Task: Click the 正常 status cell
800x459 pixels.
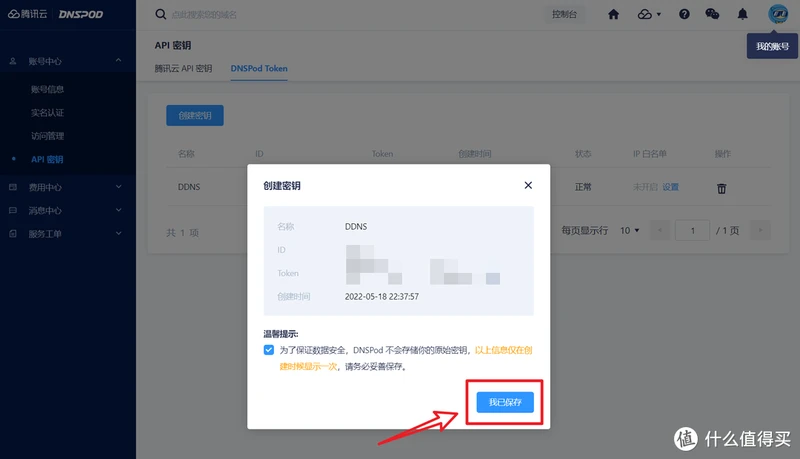Action: click(583, 187)
